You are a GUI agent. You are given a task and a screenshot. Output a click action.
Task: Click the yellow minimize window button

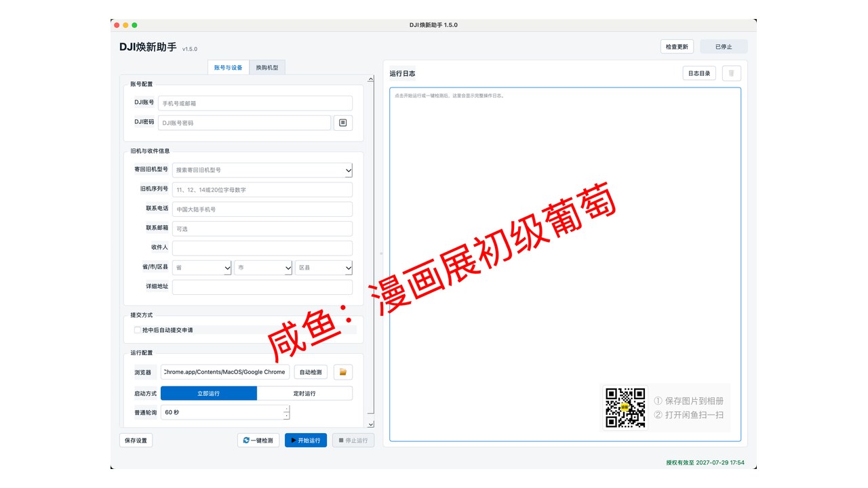pos(125,25)
